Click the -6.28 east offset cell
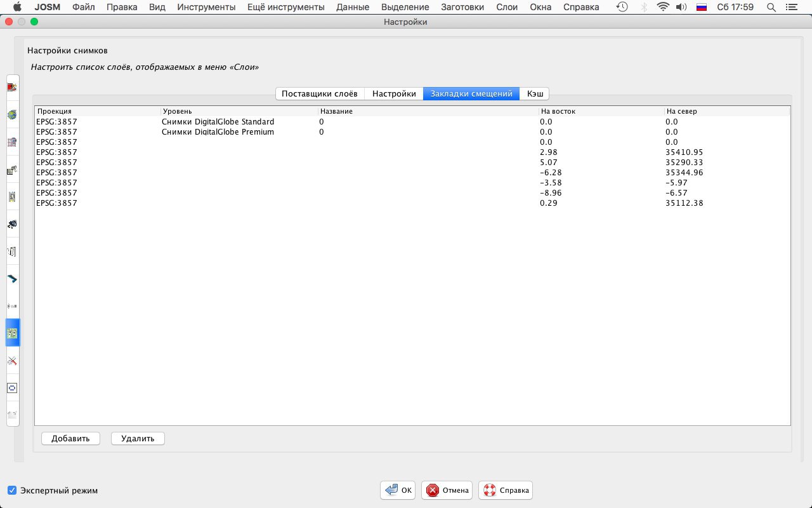This screenshot has width=812, height=508. 602,172
